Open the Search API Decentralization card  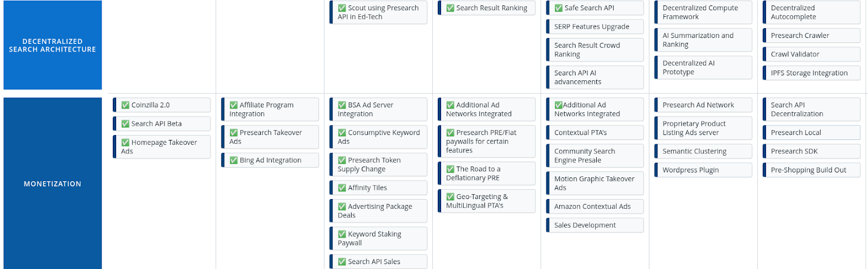[x=812, y=109]
